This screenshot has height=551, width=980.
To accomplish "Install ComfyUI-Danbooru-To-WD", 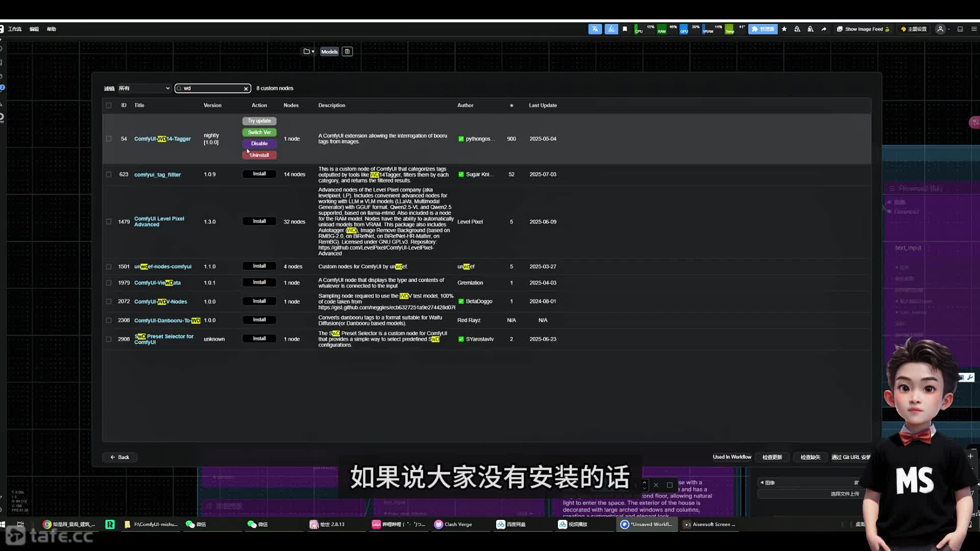I will pyautogui.click(x=259, y=320).
